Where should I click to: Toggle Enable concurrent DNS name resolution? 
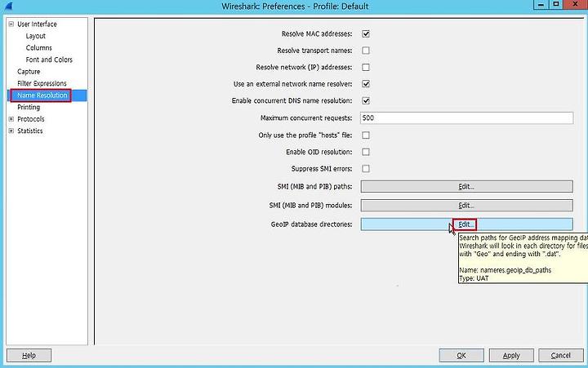[366, 100]
